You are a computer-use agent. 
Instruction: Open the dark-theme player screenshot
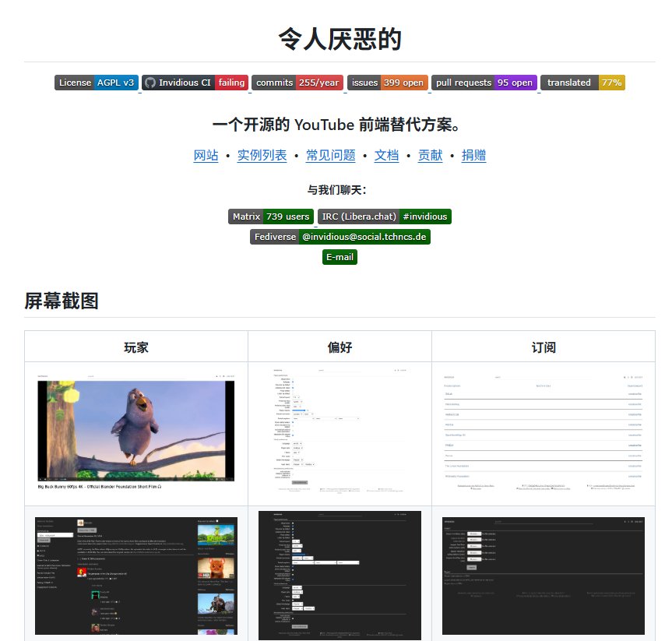coord(136,576)
